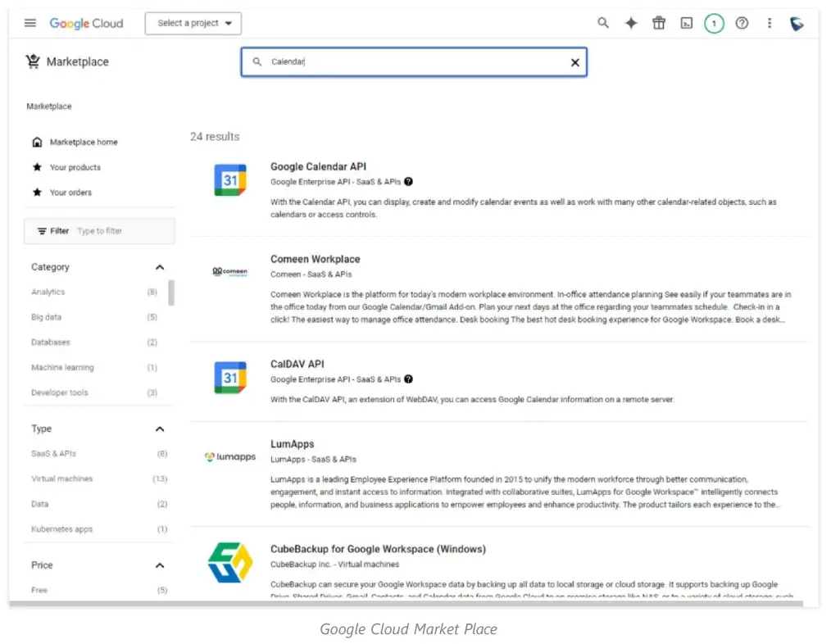This screenshot has height=644, width=831.
Task: Click info icon next to Google Calendar API
Action: tap(408, 181)
